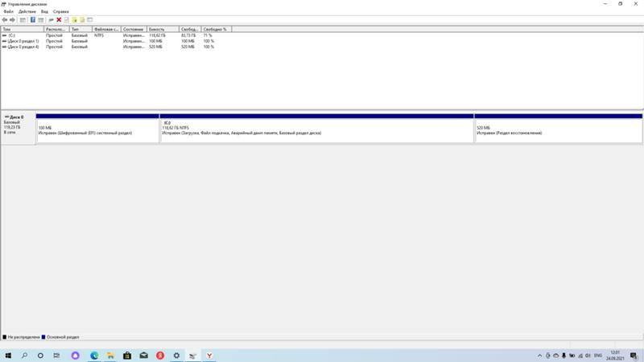Screen dimensions: 644x362
Task: Click the Свободно % column header
Action: pos(217,29)
